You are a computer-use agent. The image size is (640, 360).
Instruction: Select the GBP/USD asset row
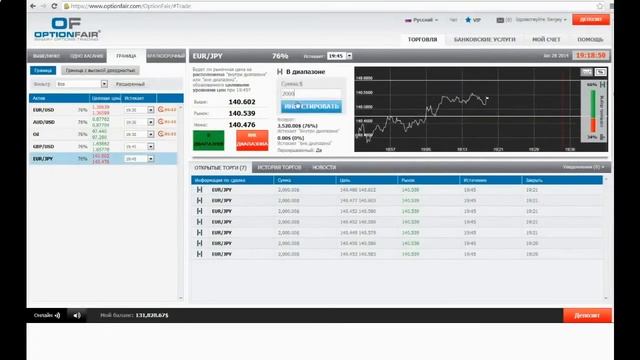[x=103, y=147]
